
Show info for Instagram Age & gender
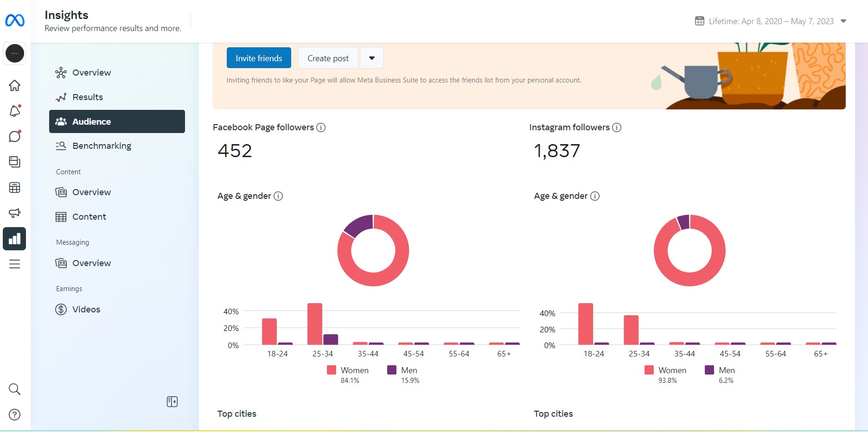[595, 196]
